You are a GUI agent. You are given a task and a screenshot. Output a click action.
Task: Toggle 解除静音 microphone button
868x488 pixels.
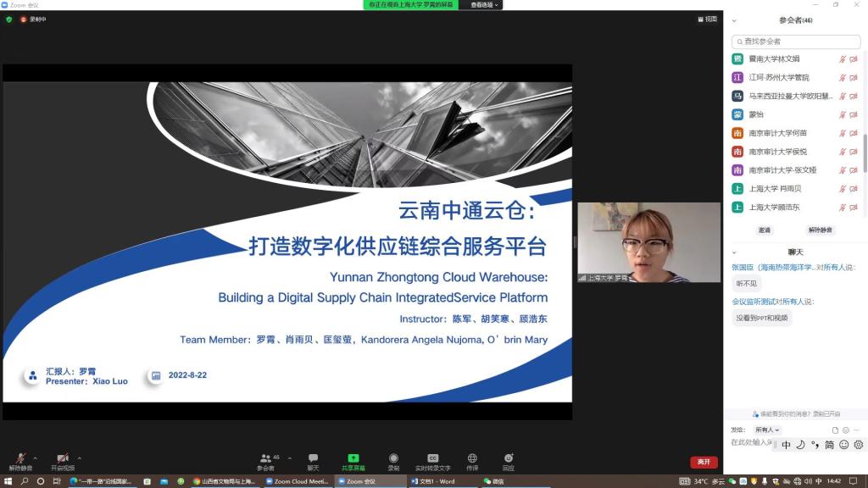20,458
